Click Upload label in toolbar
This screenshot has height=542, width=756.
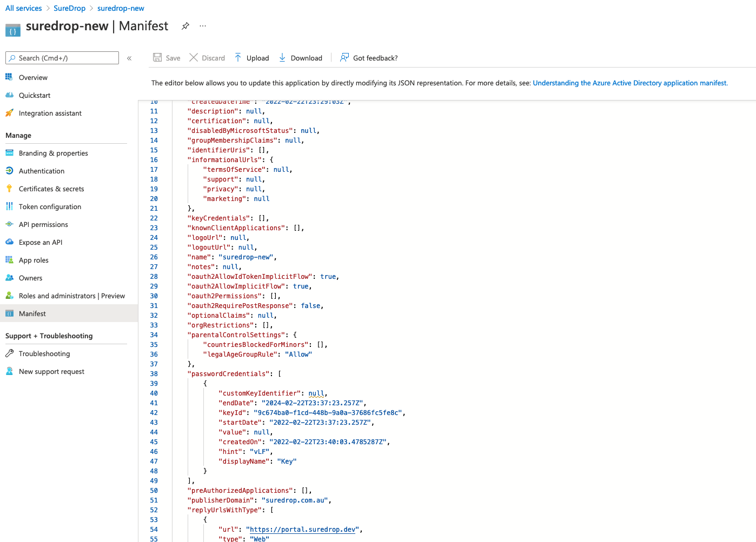click(x=258, y=58)
